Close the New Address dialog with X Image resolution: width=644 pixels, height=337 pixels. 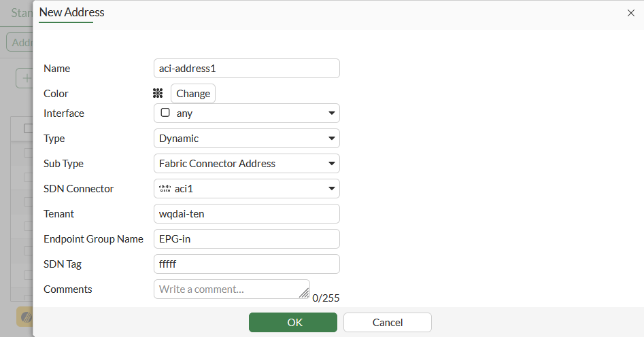[x=630, y=13]
